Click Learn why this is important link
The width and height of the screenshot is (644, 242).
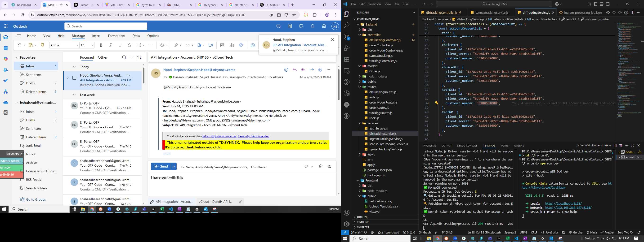pos(254,136)
